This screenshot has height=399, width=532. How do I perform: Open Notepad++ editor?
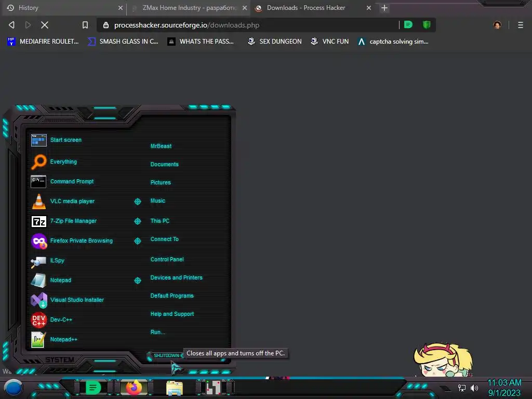(x=54, y=339)
